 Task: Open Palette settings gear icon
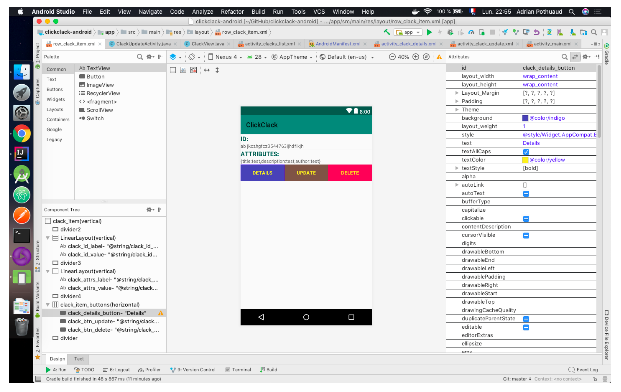(x=150, y=57)
